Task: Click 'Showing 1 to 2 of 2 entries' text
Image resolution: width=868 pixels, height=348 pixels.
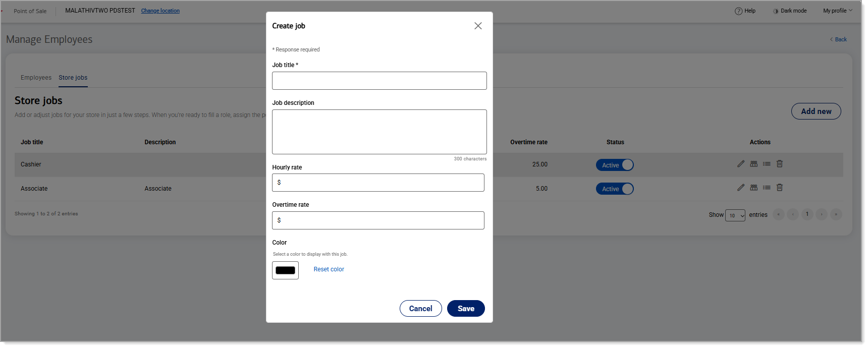Action: [x=46, y=214]
